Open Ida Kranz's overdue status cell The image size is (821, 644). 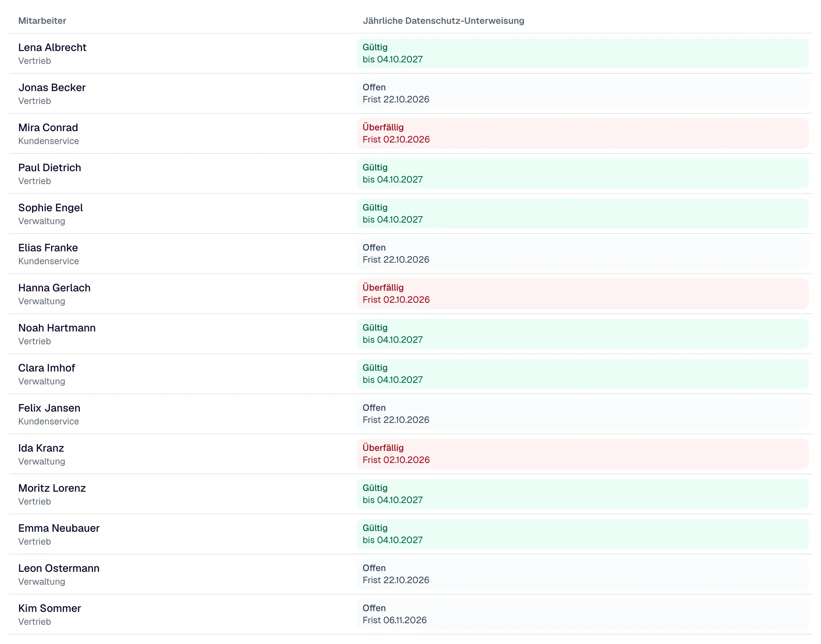click(x=582, y=454)
